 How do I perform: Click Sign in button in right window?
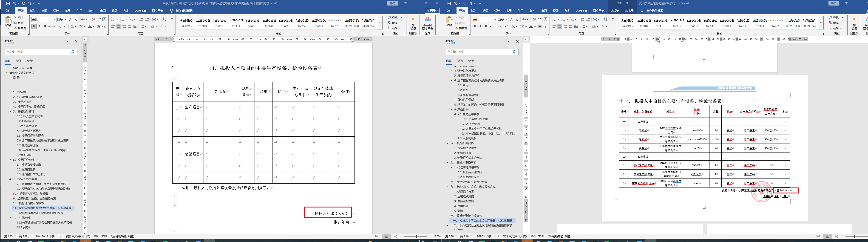click(x=834, y=3)
